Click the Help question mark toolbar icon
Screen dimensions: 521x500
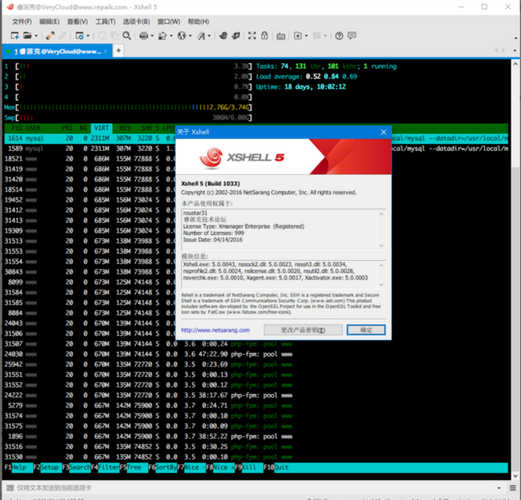(x=339, y=36)
